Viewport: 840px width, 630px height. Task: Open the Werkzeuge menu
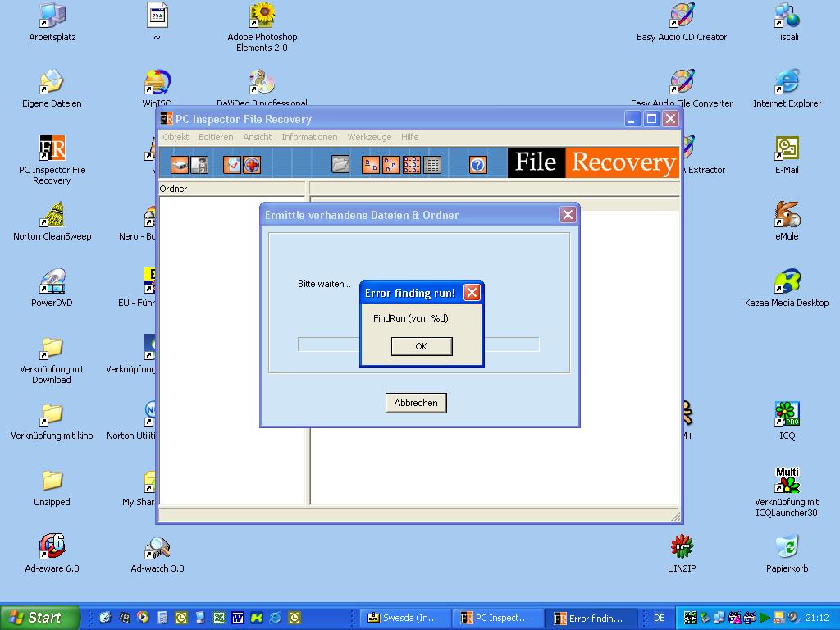point(369,137)
